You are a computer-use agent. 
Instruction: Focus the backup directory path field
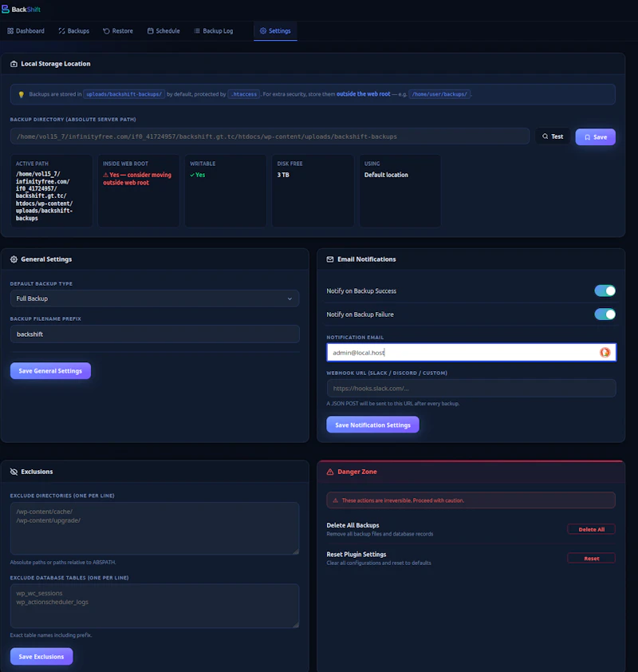pyautogui.click(x=270, y=136)
